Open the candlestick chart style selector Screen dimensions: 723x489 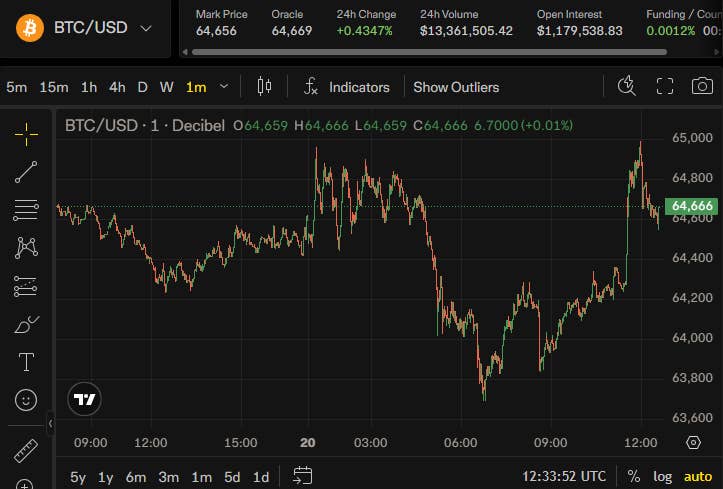pos(264,87)
